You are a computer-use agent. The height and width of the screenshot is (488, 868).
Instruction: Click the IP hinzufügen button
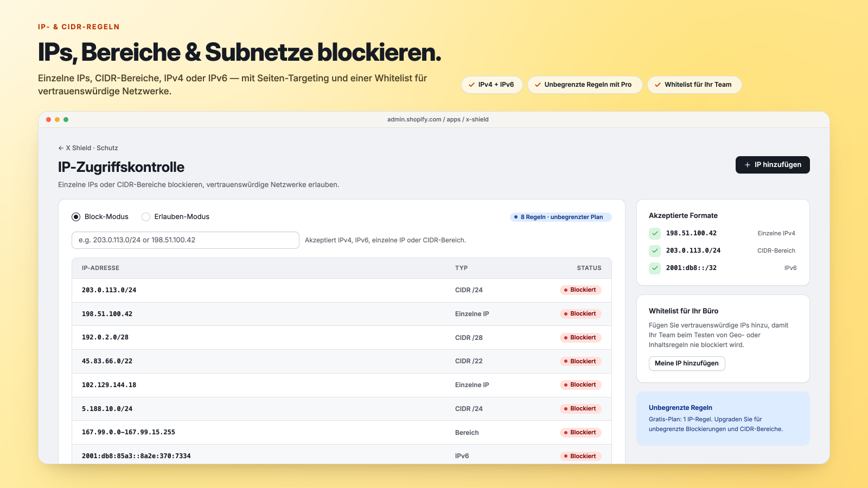(x=773, y=165)
